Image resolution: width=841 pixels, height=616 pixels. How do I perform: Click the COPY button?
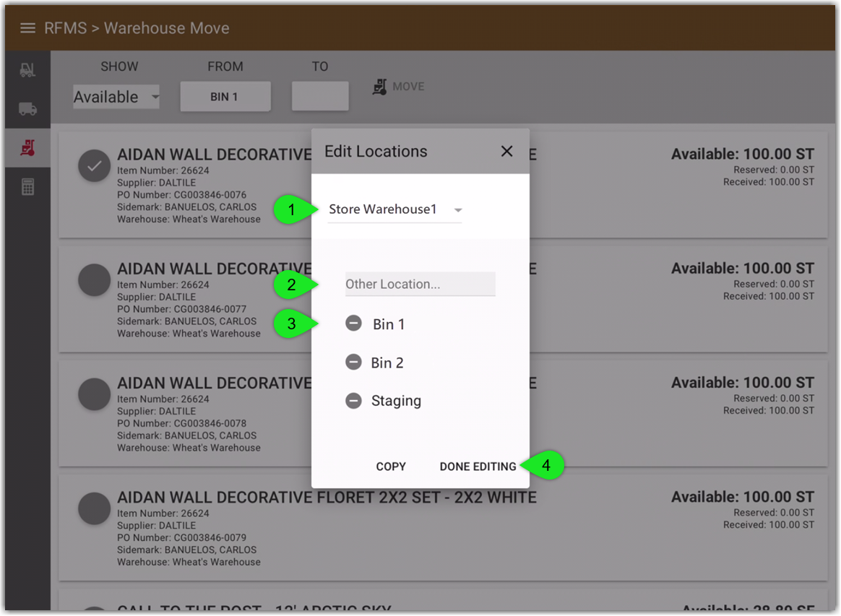pos(391,467)
